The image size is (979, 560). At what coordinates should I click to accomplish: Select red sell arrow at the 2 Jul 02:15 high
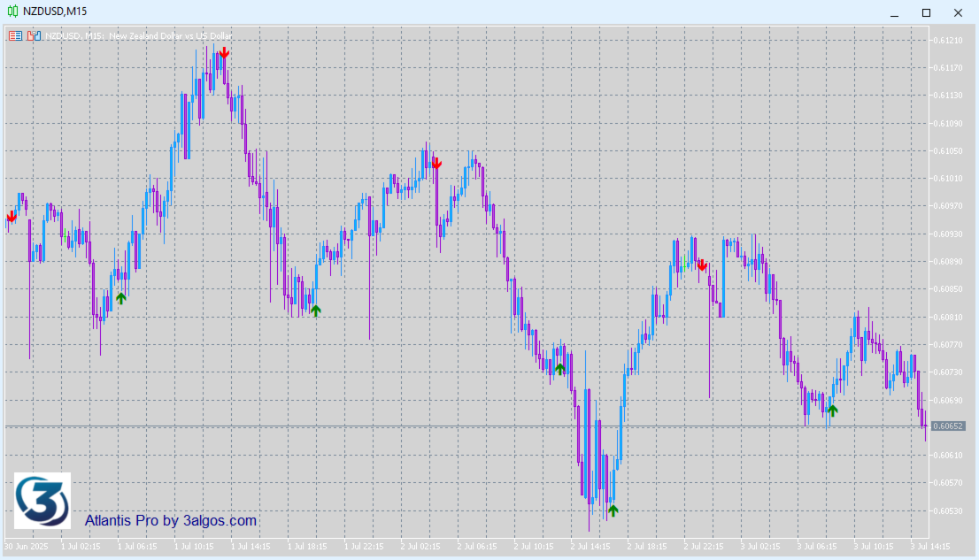coord(436,164)
